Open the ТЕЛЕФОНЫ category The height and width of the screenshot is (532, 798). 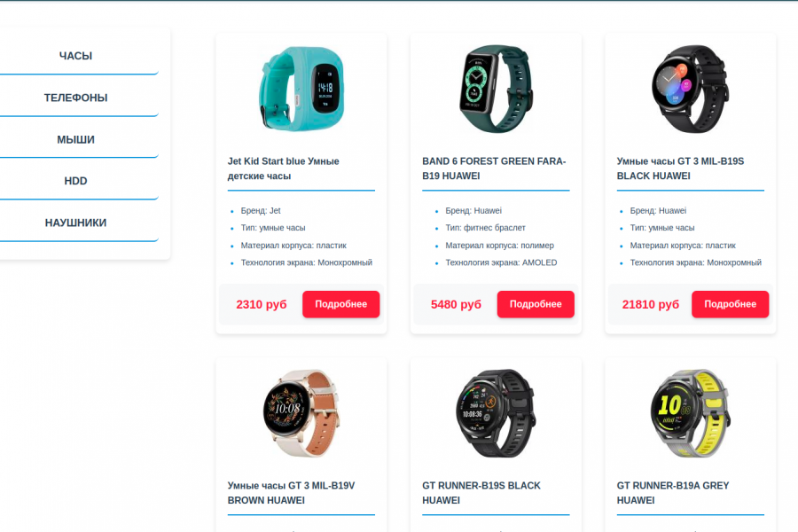[76, 98]
